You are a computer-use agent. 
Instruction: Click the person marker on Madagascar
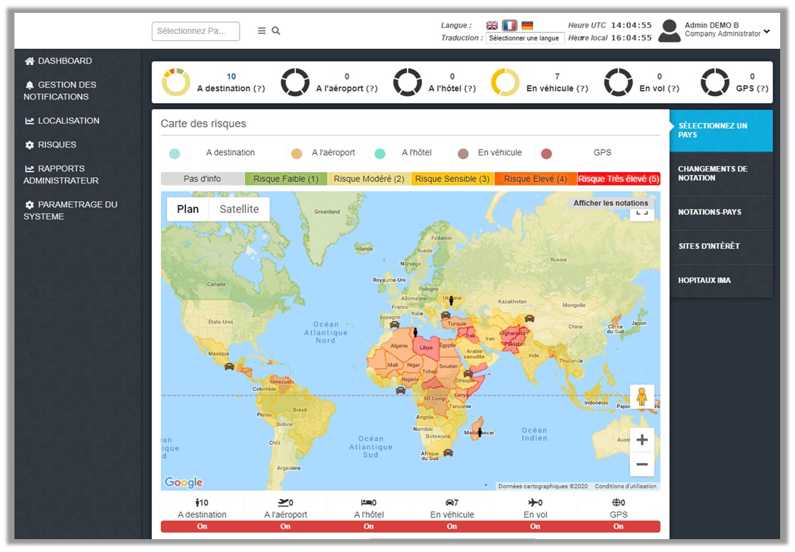click(x=479, y=432)
